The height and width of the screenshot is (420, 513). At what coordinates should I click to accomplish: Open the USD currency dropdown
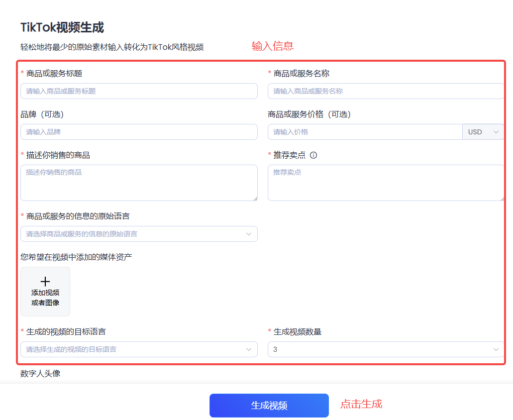click(483, 132)
